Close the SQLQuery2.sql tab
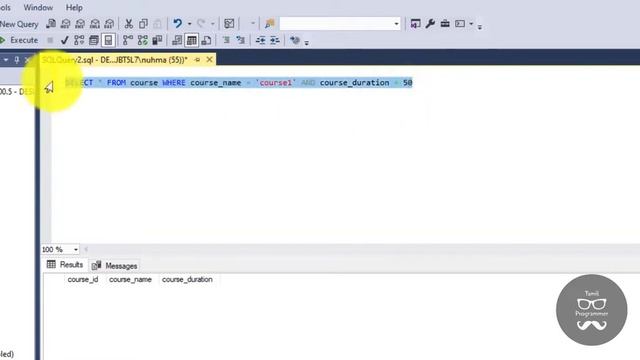 pos(209,60)
